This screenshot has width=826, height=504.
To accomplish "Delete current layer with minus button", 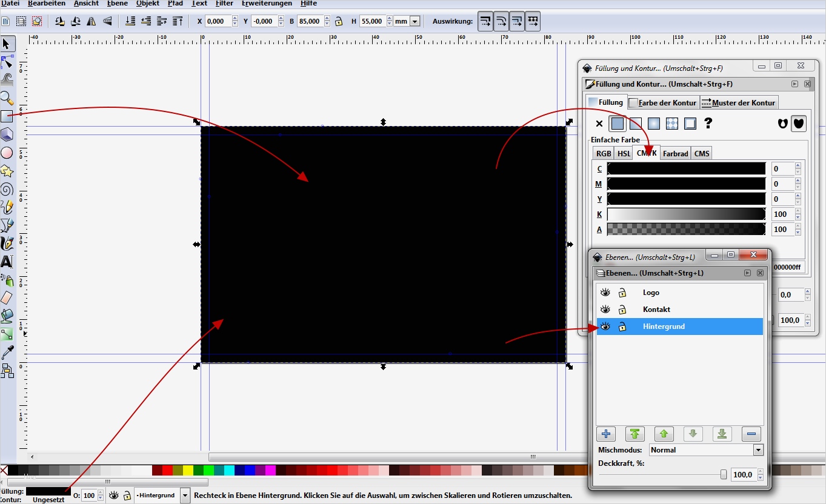I will pyautogui.click(x=751, y=434).
